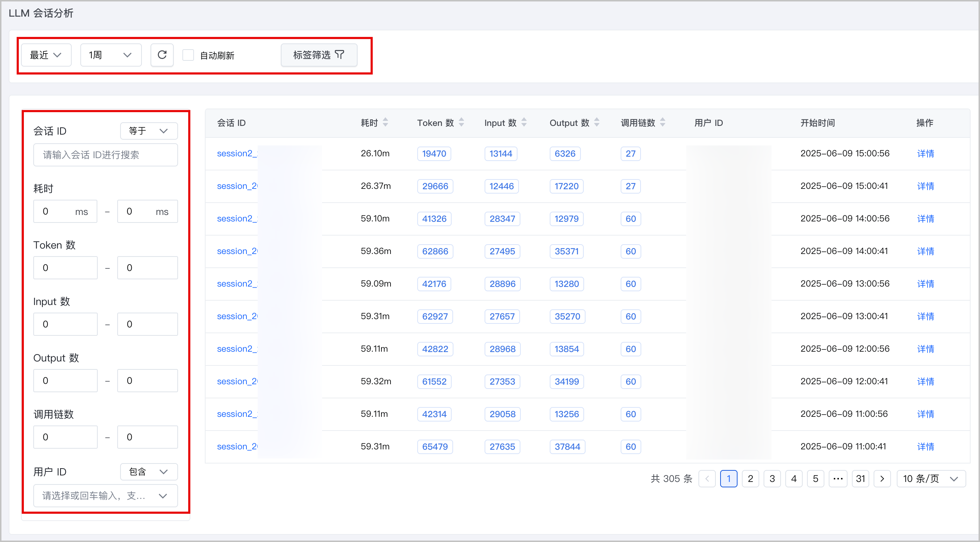This screenshot has height=542, width=980.
Task: Click the refresh icon button
Action: point(162,55)
